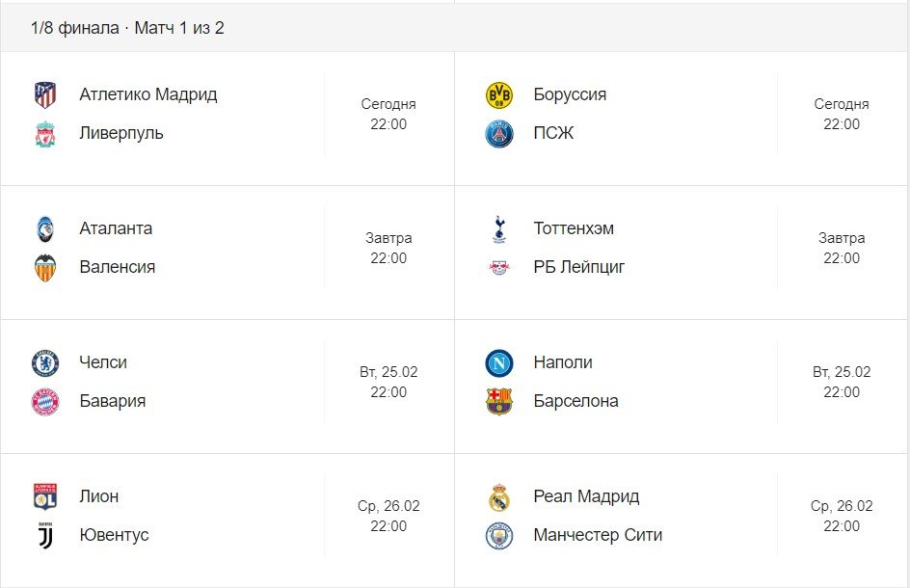Click the Real Madrid crest

499,496
